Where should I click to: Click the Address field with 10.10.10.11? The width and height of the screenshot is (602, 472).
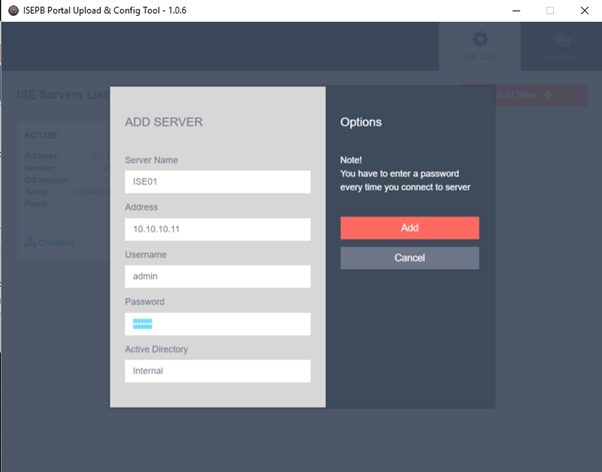pos(218,229)
